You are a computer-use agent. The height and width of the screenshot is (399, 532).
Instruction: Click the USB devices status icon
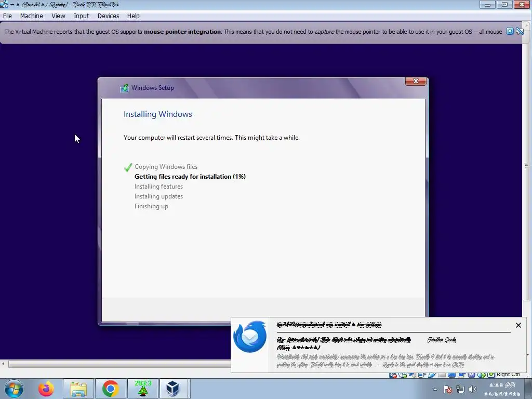point(432,375)
